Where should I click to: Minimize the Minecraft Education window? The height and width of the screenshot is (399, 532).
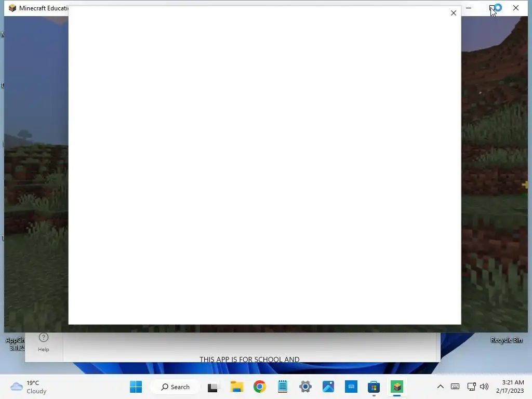(x=469, y=8)
